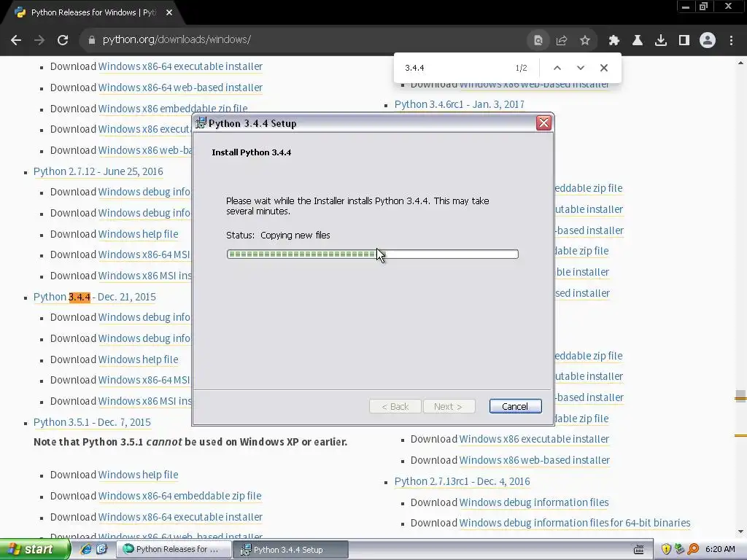This screenshot has width=747, height=560.
Task: Click the keyboard icon on the taskbar
Action: click(639, 550)
